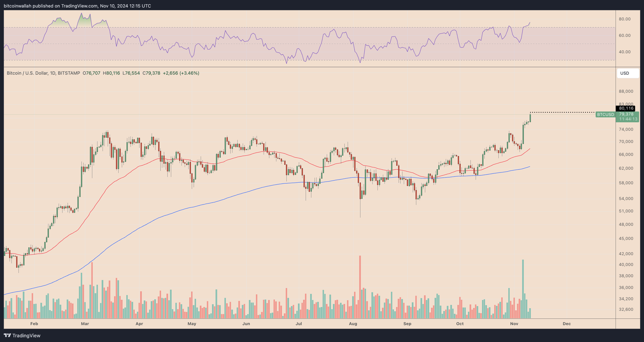Click the 88,000 price scale label
The height and width of the screenshot is (342, 644).
click(x=626, y=91)
